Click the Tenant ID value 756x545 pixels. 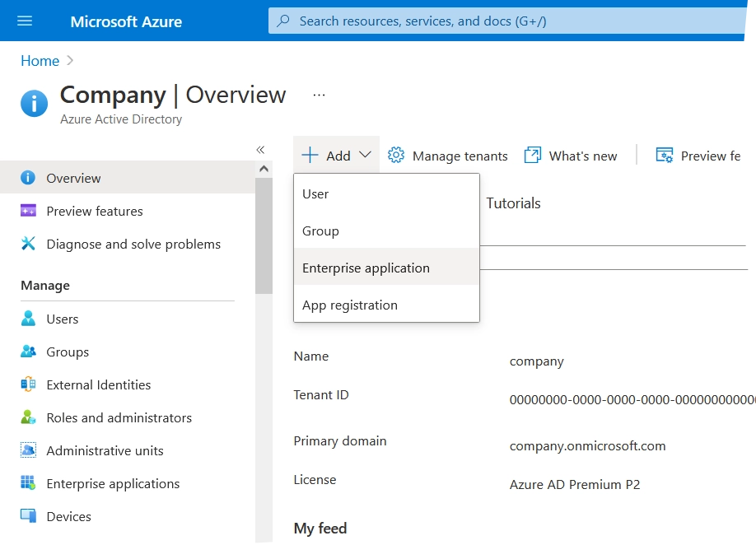(632, 399)
